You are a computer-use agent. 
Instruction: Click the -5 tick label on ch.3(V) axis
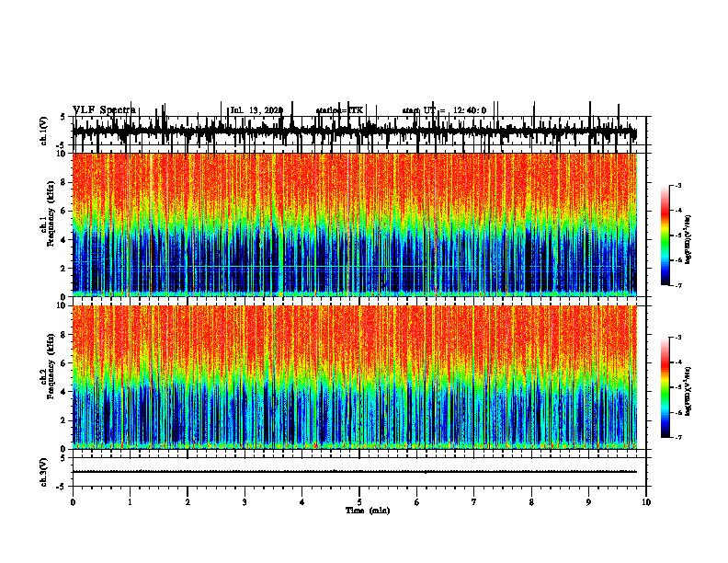click(x=62, y=487)
